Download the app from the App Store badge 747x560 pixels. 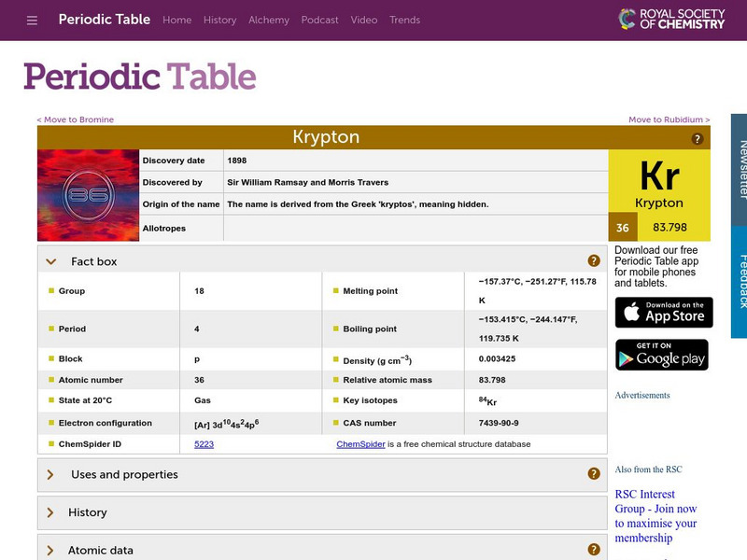(x=662, y=313)
